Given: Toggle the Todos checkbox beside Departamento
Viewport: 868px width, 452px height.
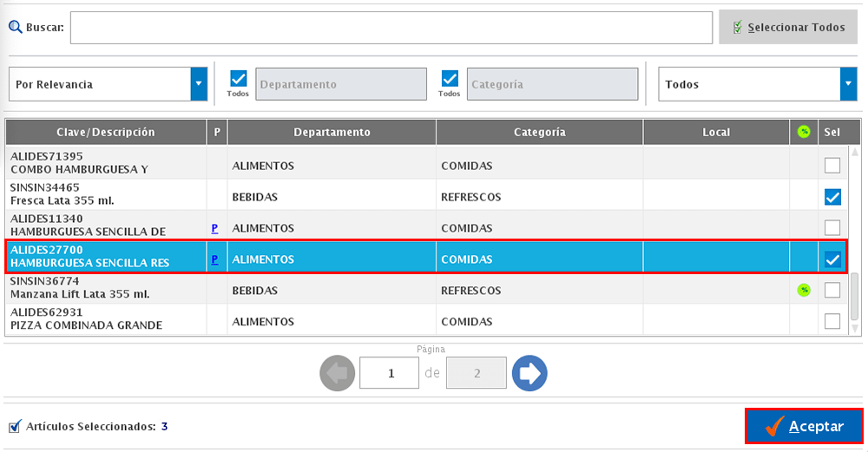Looking at the screenshot, I should click(239, 79).
